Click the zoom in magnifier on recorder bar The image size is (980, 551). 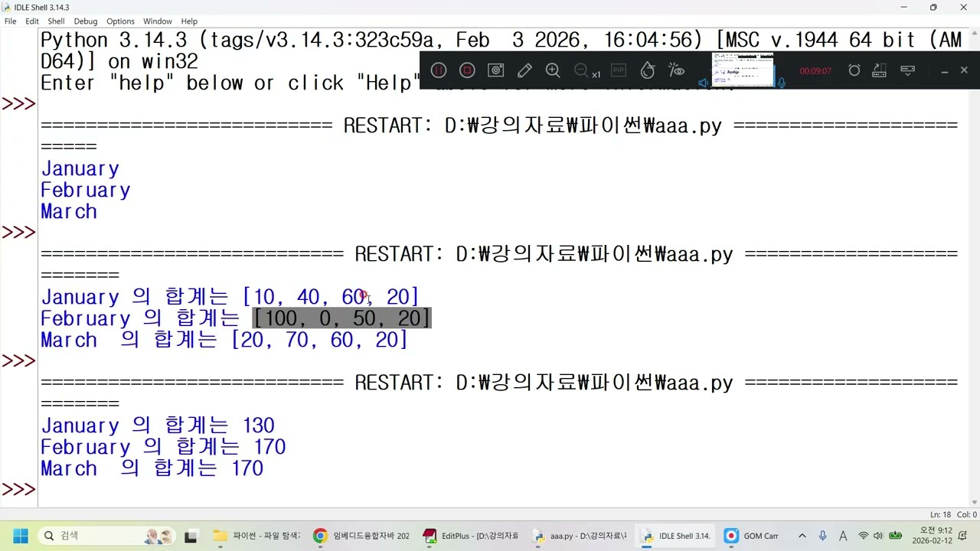(x=553, y=70)
